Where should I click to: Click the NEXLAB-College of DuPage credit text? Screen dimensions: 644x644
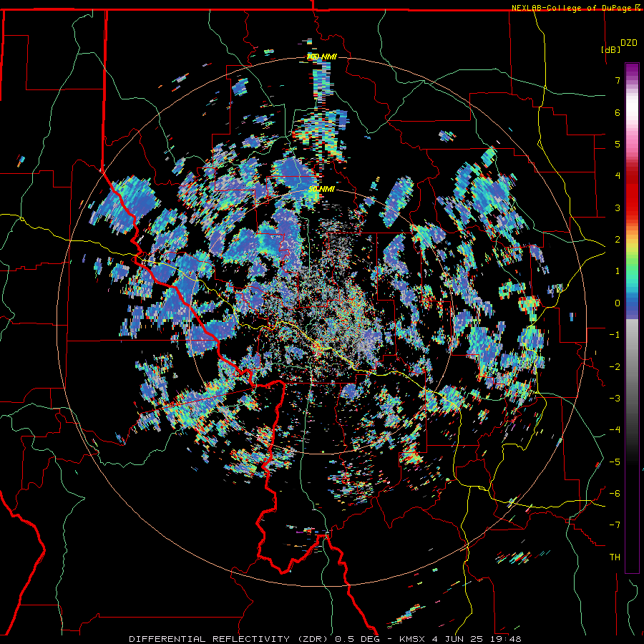(x=572, y=8)
